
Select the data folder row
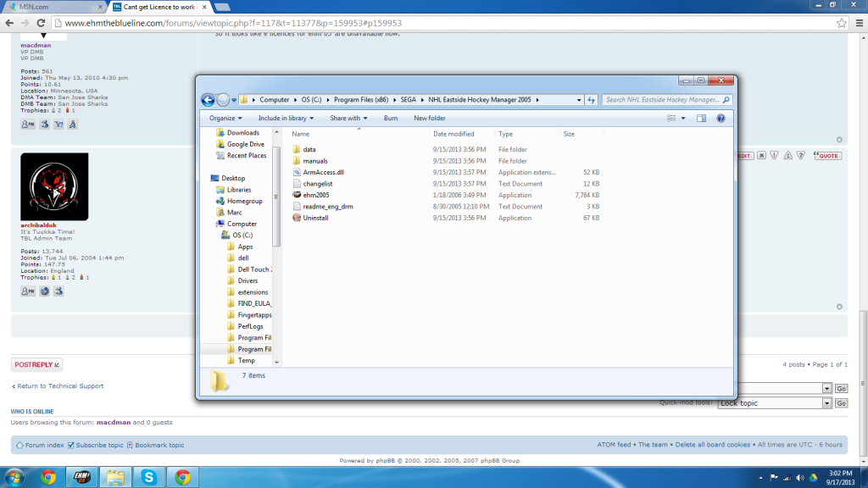[444, 149]
